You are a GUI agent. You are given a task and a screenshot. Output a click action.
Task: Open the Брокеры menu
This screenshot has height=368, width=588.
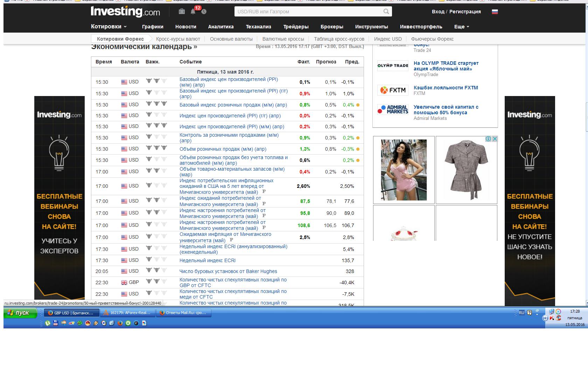point(332,27)
